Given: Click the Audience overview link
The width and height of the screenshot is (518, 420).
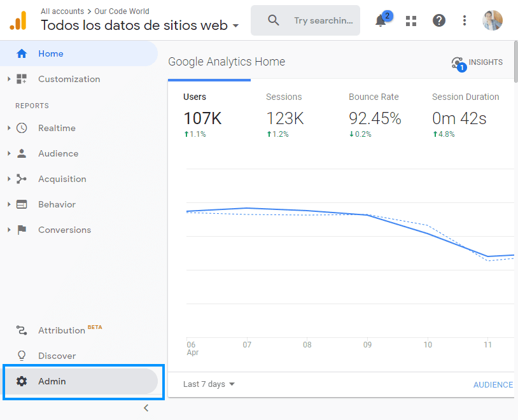Looking at the screenshot, I should (x=493, y=384).
